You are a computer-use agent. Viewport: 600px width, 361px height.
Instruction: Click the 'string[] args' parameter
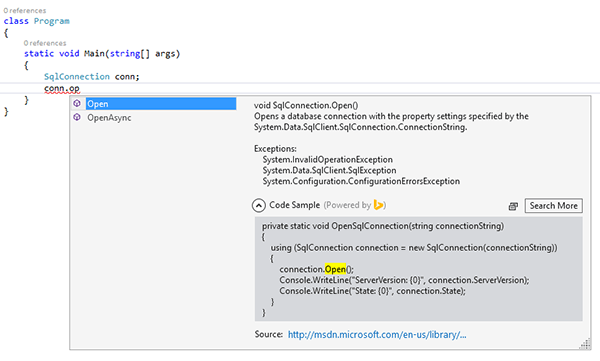coord(143,54)
